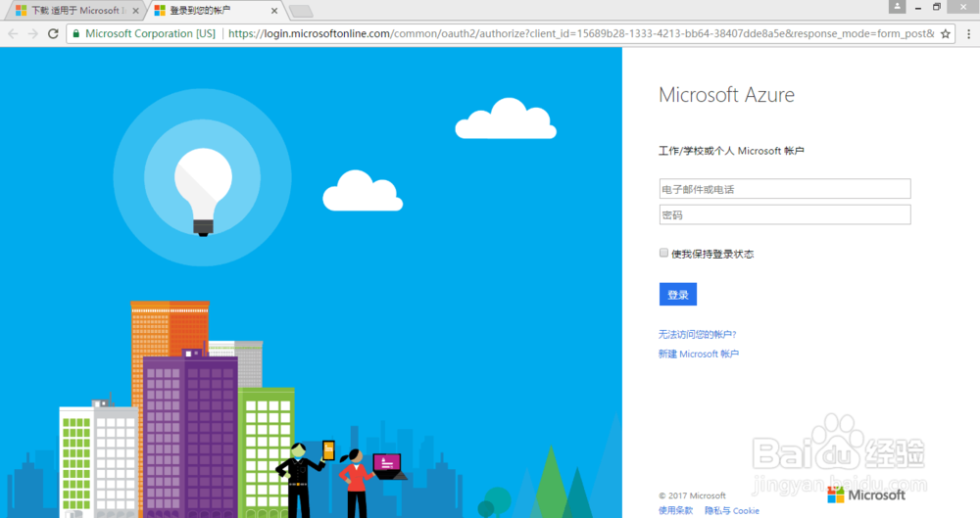Close the 登录到您的帐户 tab
Screen dimensions: 980x518
tap(274, 11)
